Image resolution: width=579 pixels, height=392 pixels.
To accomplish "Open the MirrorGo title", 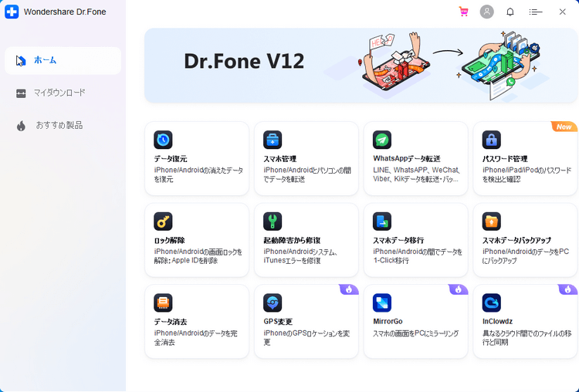I will tap(388, 322).
